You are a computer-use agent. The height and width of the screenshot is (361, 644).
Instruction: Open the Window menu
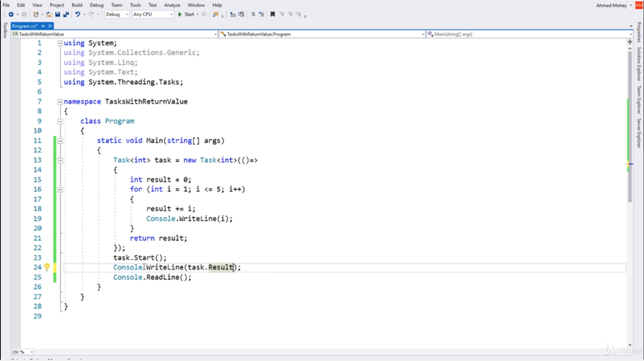coord(196,5)
